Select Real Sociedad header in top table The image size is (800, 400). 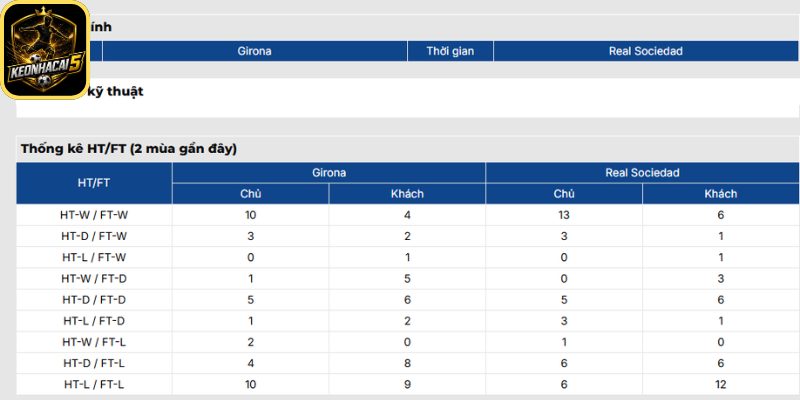645,51
